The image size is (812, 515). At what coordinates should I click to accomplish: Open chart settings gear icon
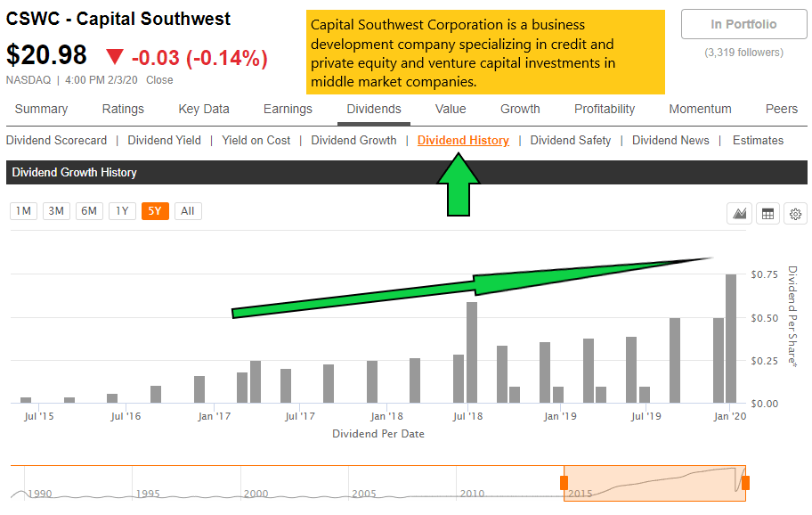coord(796,213)
